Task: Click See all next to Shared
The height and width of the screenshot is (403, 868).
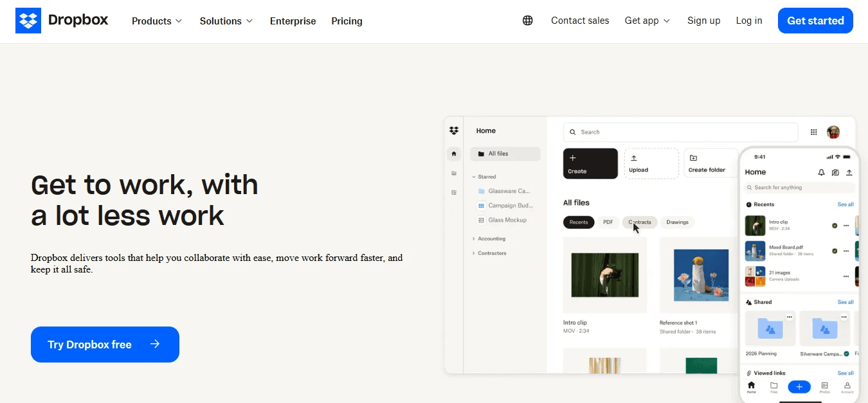Action: pos(845,301)
